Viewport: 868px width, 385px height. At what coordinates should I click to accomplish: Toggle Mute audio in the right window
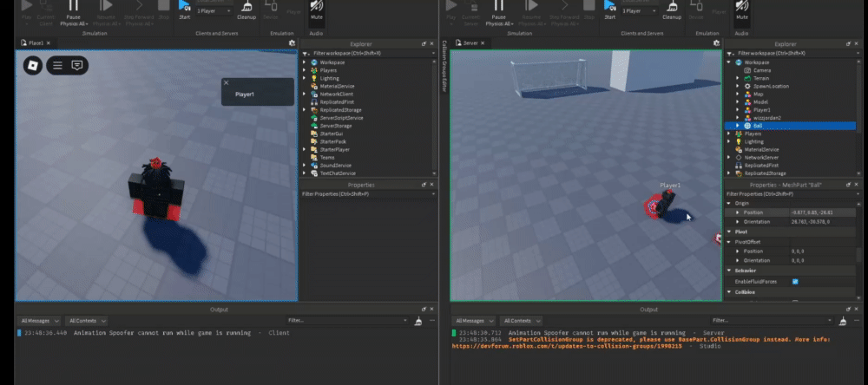(742, 9)
